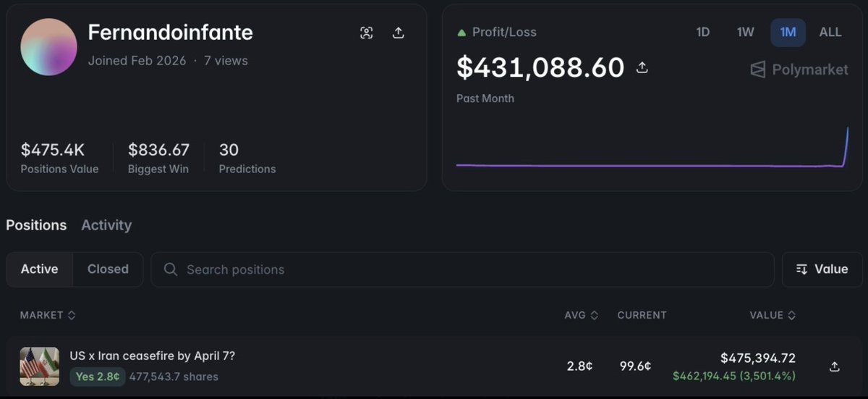The image size is (868, 399).
Task: Switch to the Activity tab
Action: click(x=106, y=225)
